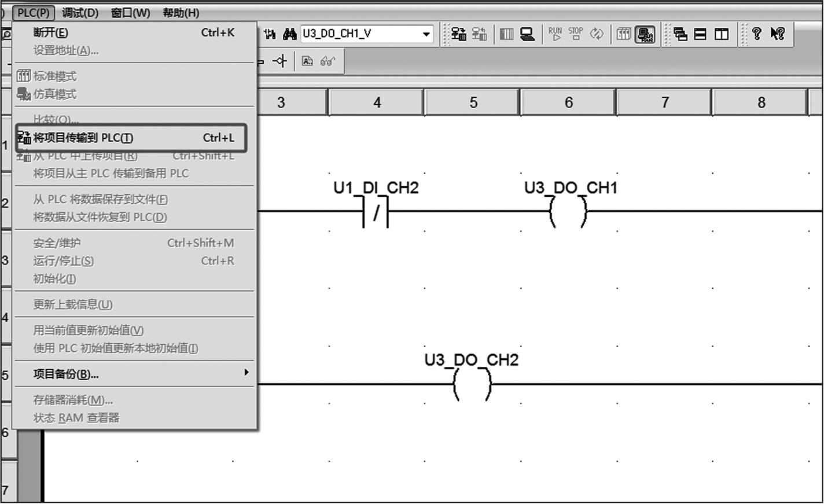Click the upload project from PLC toolbar icon
The image size is (824, 504).
479,34
